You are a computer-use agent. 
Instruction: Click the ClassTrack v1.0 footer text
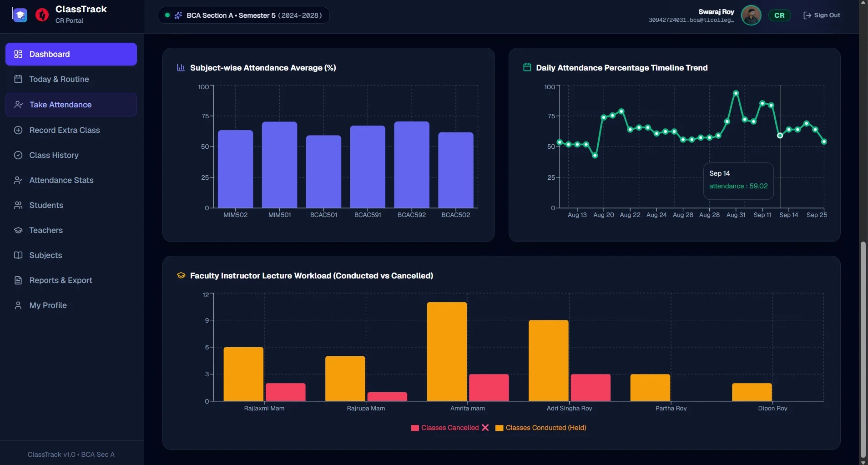71,455
